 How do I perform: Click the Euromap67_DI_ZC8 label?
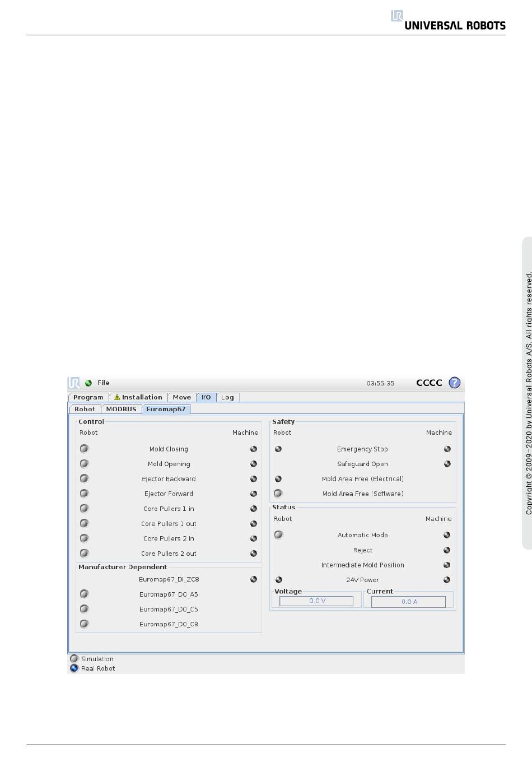click(x=169, y=580)
